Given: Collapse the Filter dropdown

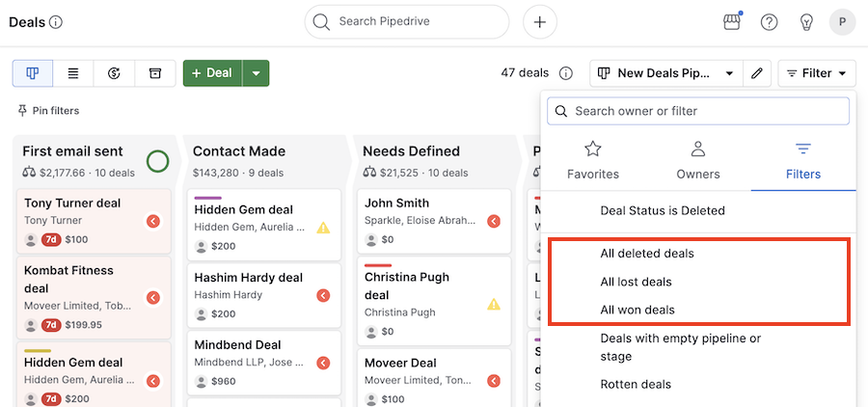Looking at the screenshot, I should point(817,73).
